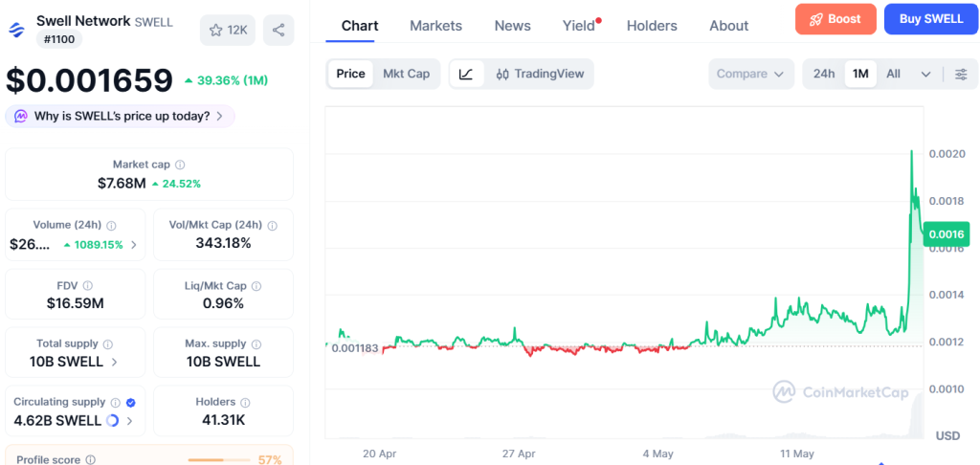The image size is (980, 465).
Task: Switch to the Markets tab
Action: pyautogui.click(x=435, y=26)
